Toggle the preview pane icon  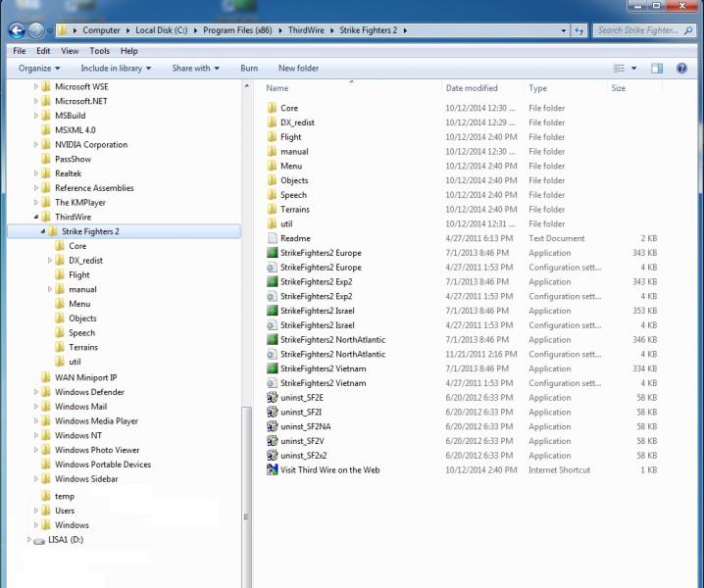657,69
